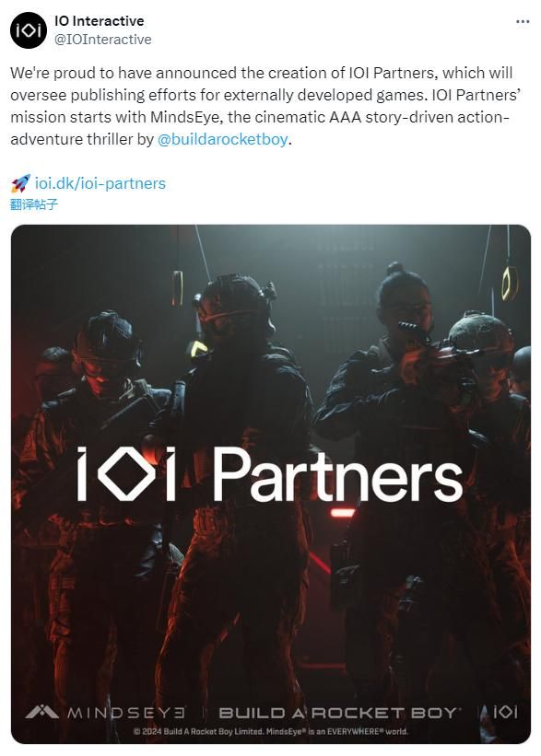Click the Build A Rocket Boy logo

(340, 712)
